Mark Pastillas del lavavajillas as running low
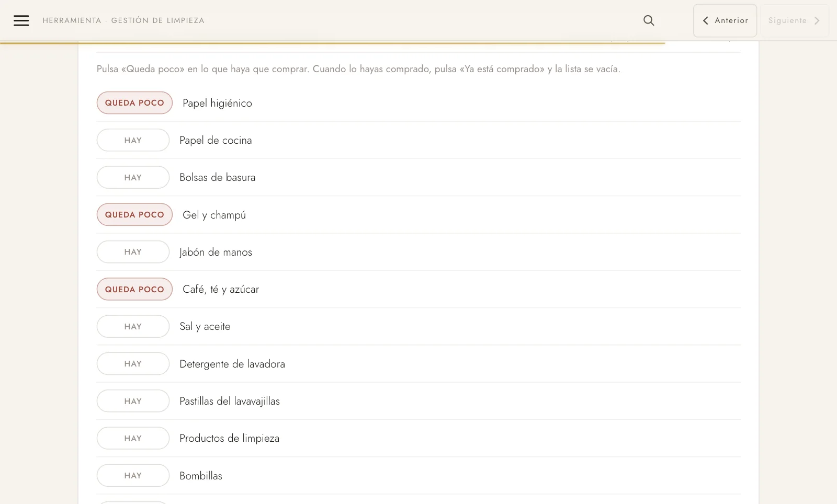The image size is (837, 504). pos(133,401)
